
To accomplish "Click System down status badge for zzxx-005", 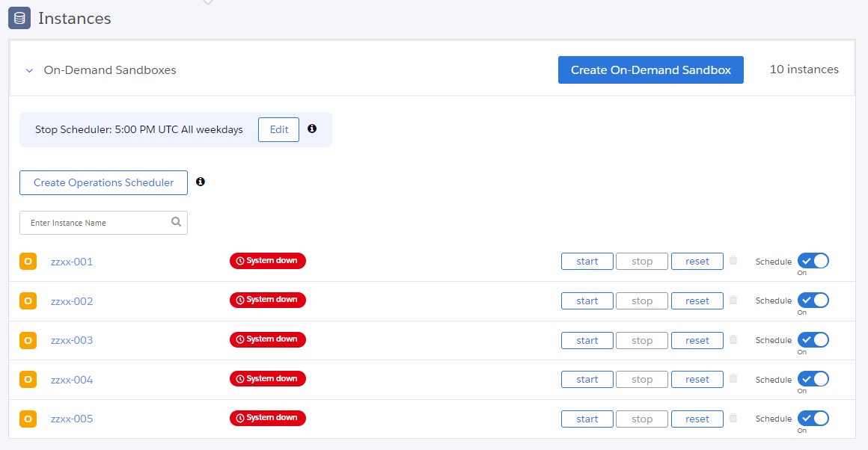I will pyautogui.click(x=268, y=418).
